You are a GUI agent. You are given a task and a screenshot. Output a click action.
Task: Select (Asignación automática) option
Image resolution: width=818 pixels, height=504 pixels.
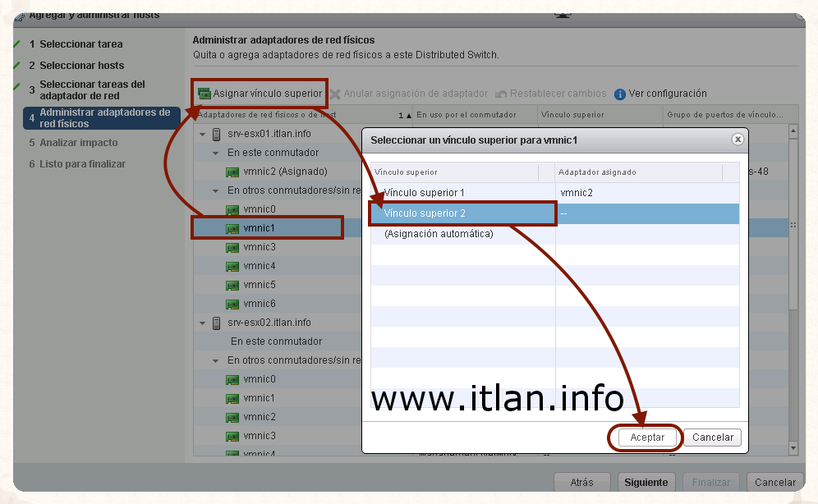click(439, 234)
